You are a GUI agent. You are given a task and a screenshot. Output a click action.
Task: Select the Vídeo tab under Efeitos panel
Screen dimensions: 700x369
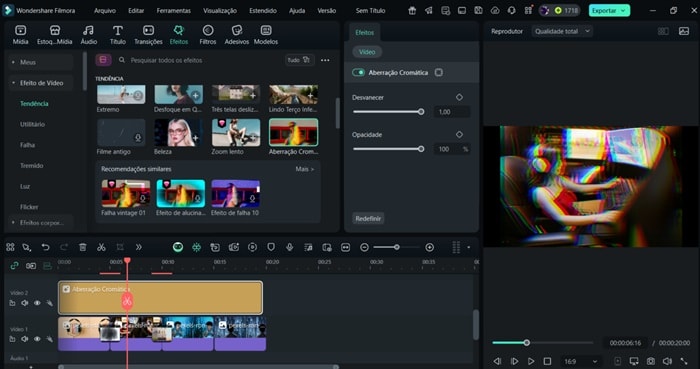click(x=367, y=52)
